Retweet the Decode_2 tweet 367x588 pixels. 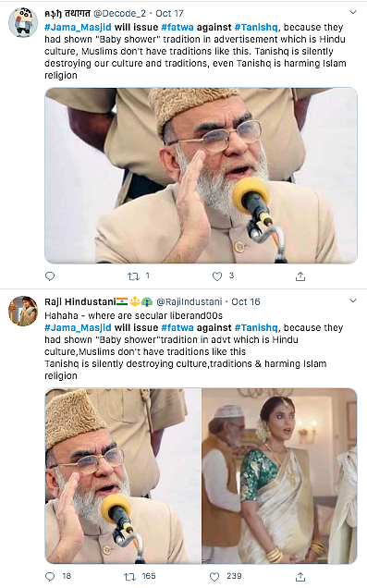click(133, 276)
